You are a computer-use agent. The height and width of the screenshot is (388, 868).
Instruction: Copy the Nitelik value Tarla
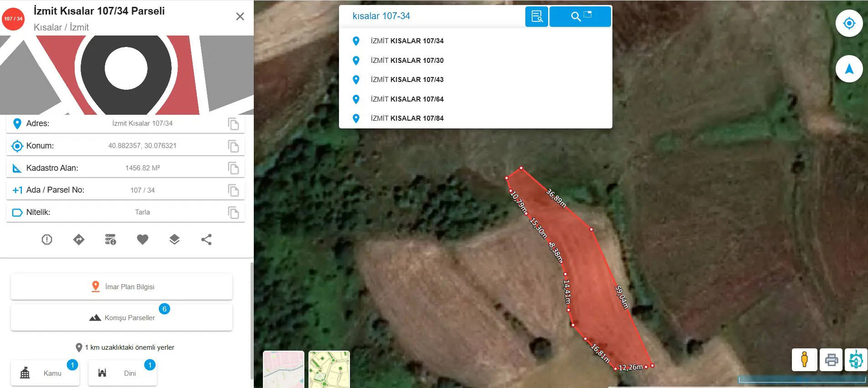233,213
